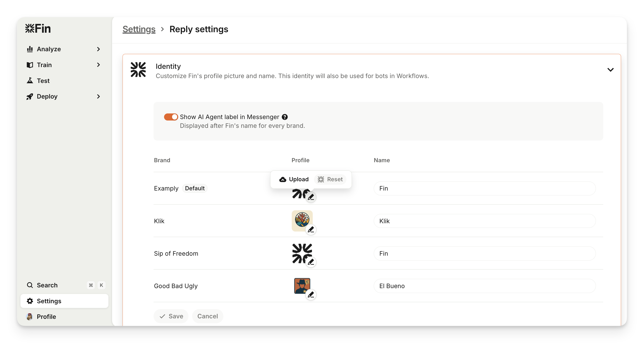
Task: Click the help icon beside AI Agent label
Action: pos(284,117)
